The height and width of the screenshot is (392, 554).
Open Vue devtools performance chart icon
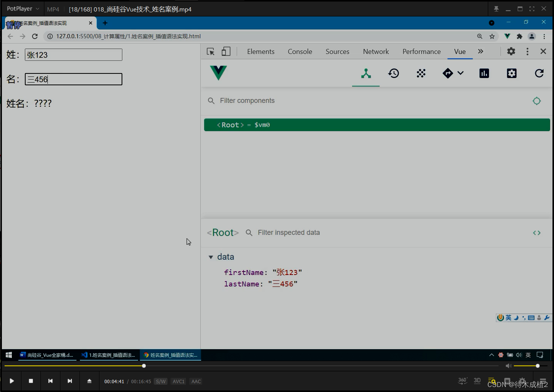[x=484, y=73]
